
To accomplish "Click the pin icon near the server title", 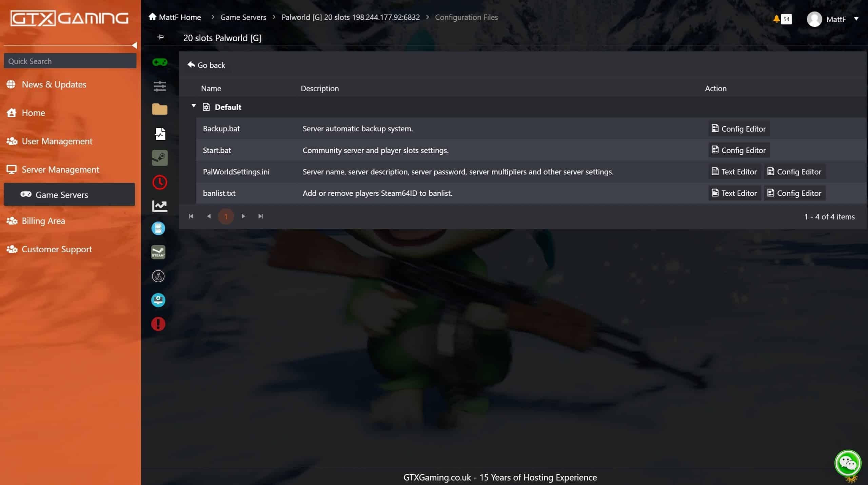I will point(160,38).
